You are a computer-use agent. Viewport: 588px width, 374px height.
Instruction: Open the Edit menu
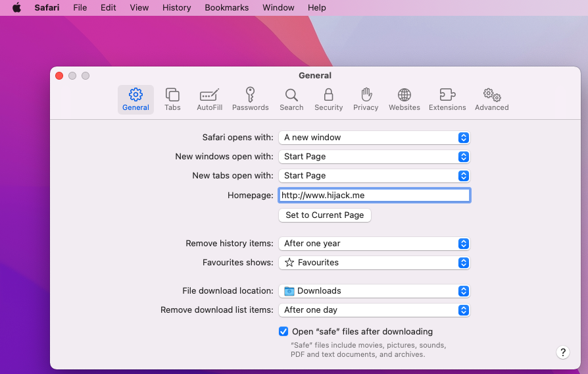coord(108,7)
